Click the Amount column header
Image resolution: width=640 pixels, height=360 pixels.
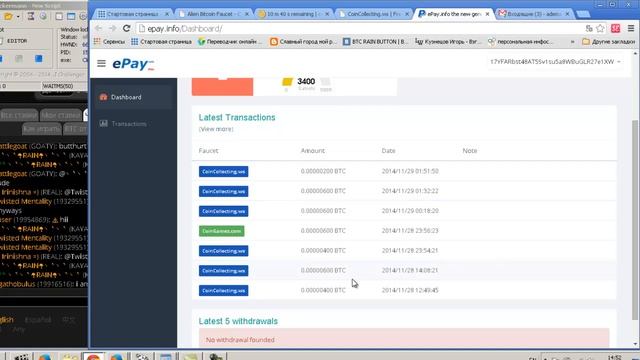313,151
